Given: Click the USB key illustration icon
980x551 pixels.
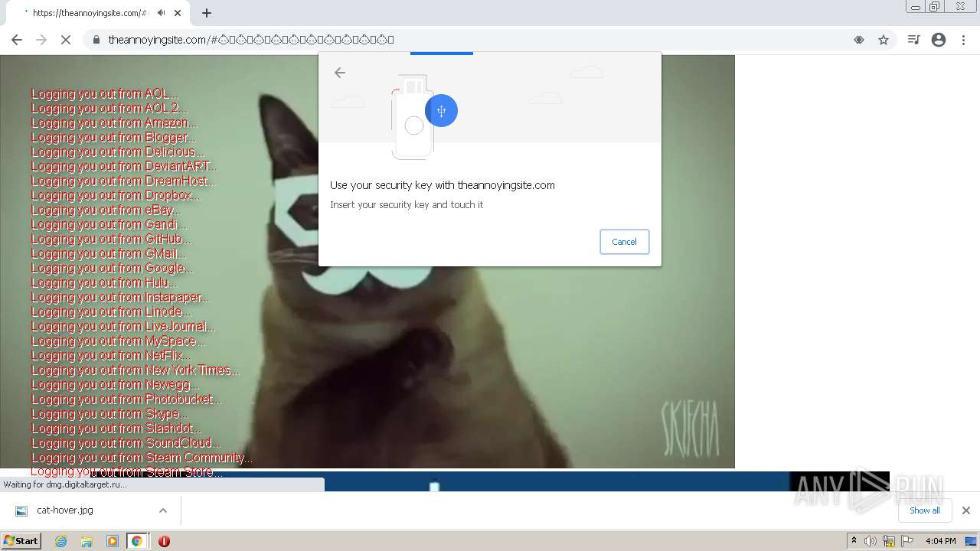Looking at the screenshot, I should [x=441, y=111].
